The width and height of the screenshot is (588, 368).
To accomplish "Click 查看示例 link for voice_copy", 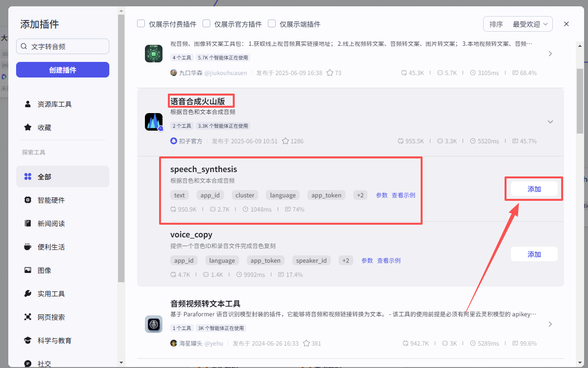I will pos(388,261).
